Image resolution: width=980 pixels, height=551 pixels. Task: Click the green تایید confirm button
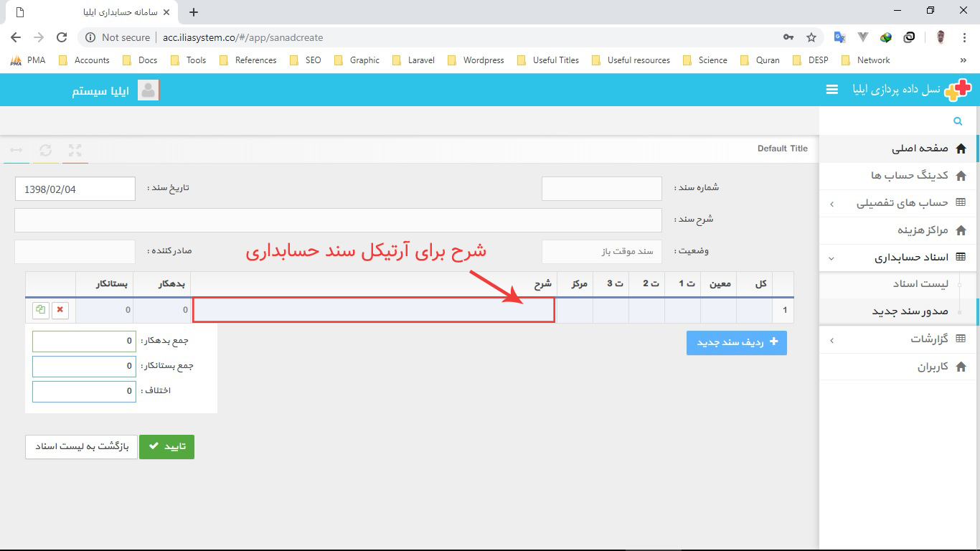pyautogui.click(x=166, y=446)
